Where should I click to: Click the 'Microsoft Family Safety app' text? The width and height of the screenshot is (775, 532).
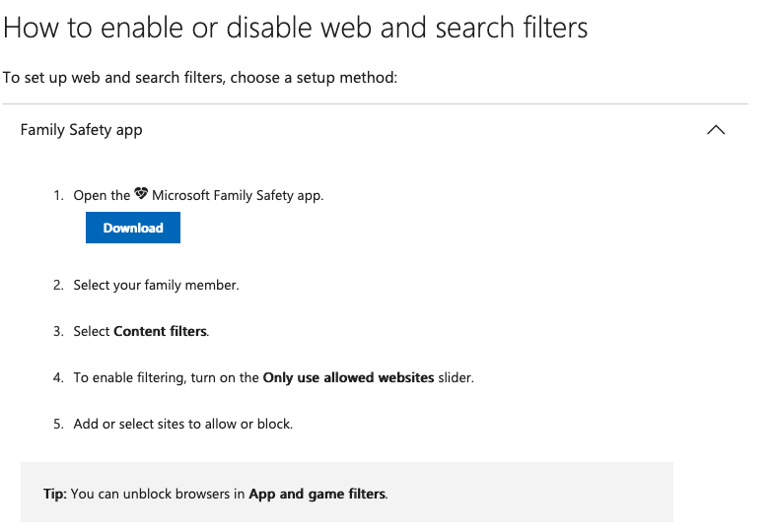pos(237,195)
